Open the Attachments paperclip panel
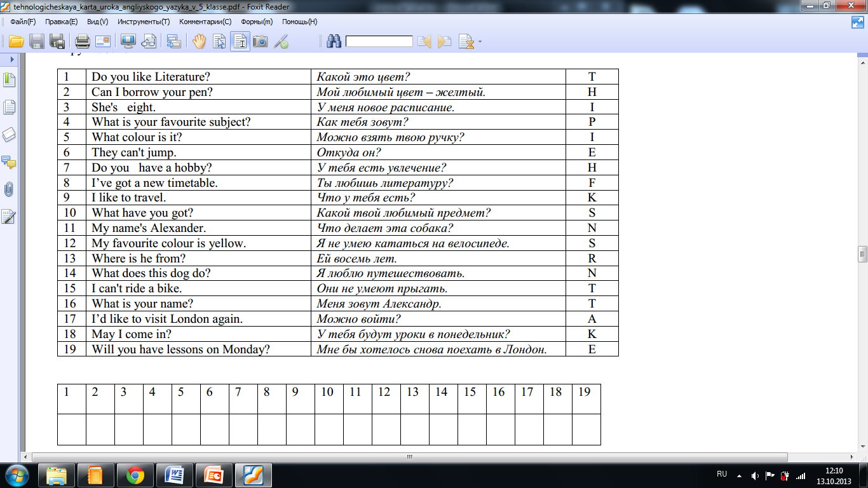 (x=9, y=189)
